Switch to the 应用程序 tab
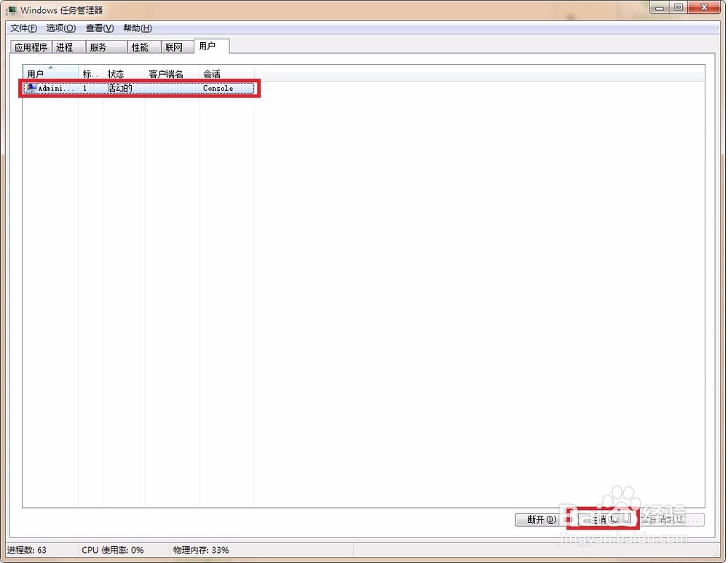This screenshot has width=728, height=563. coord(31,46)
